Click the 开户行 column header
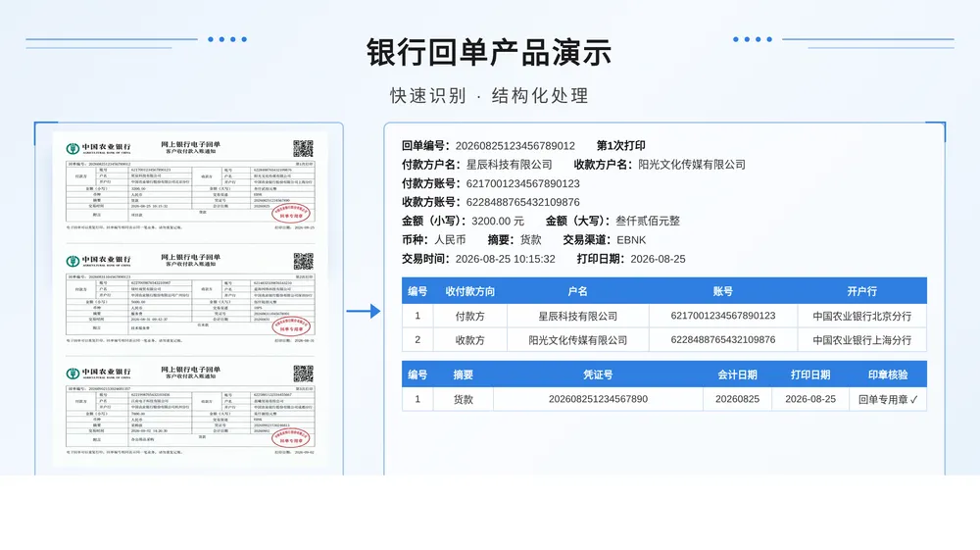The image size is (980, 550). click(x=861, y=291)
